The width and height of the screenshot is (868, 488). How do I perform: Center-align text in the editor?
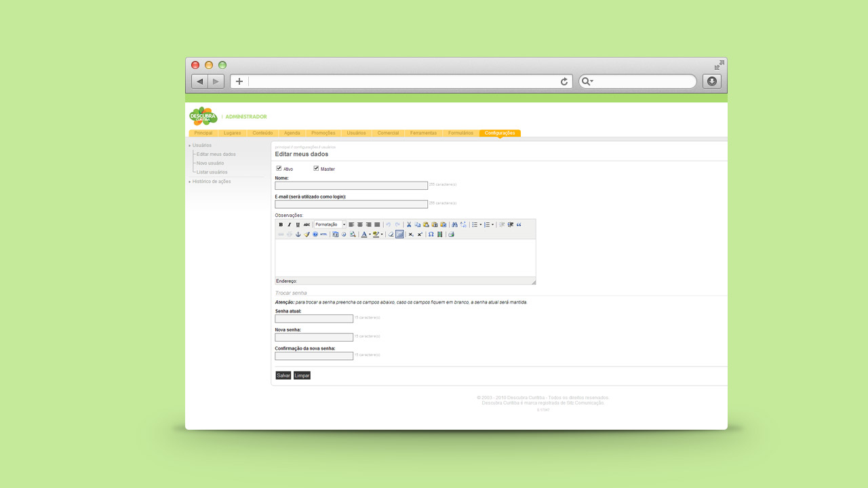360,224
